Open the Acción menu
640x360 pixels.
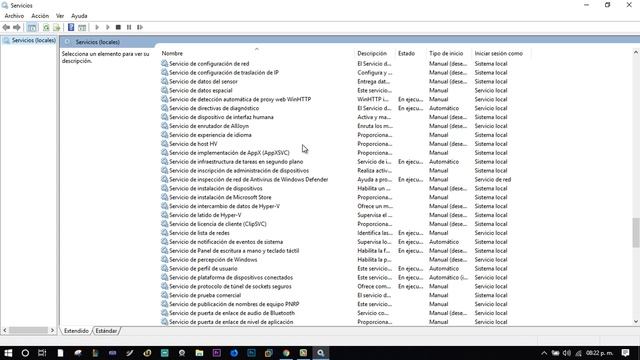click(x=40, y=16)
